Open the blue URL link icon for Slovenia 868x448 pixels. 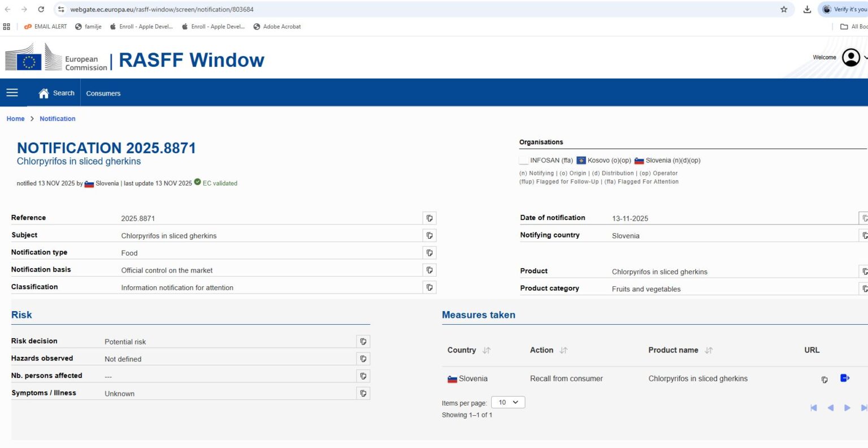point(845,378)
